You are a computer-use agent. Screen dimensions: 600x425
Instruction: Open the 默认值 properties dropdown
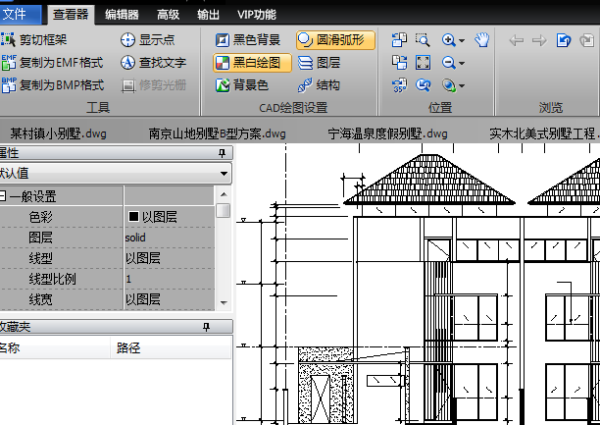coord(224,173)
